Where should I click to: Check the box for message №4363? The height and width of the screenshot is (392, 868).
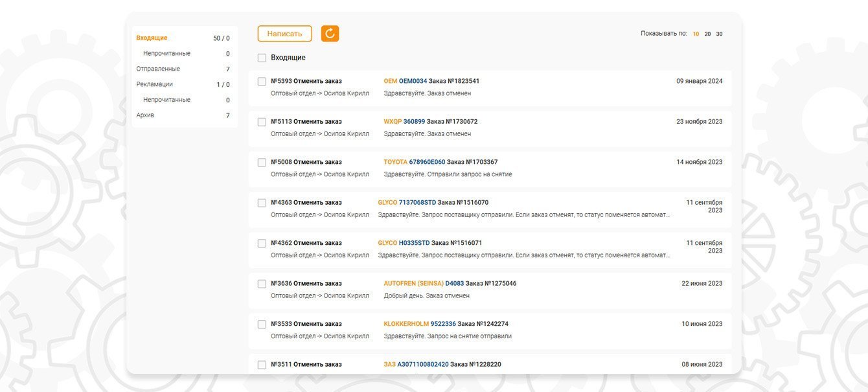[262, 203]
